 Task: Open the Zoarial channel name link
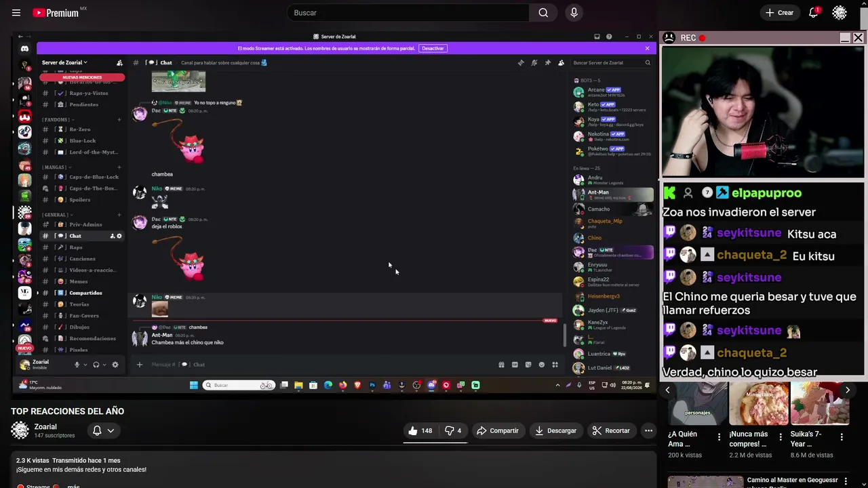click(45, 427)
